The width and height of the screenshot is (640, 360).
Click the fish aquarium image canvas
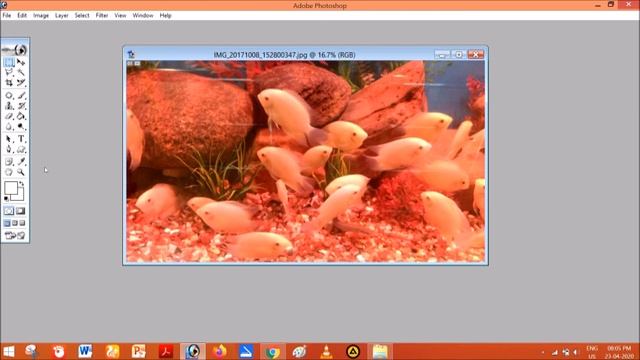pyautogui.click(x=305, y=161)
